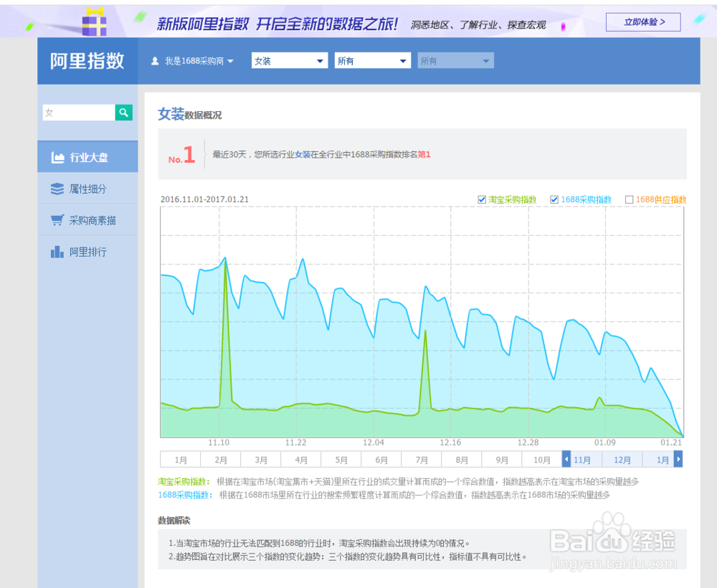717x588 pixels.
Task: Toggle the 淘宝采购指数 checkbox
Action: click(x=482, y=200)
